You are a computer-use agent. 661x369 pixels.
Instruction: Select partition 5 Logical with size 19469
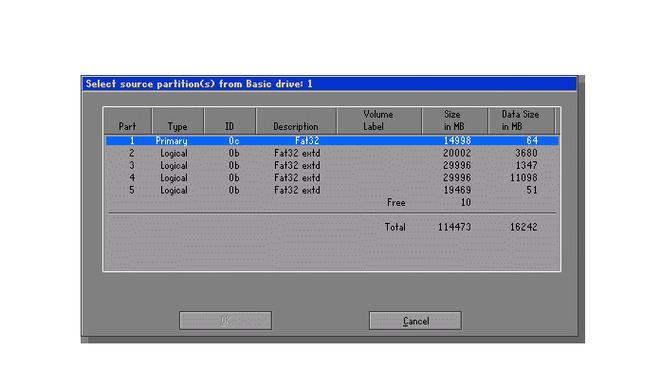(332, 190)
